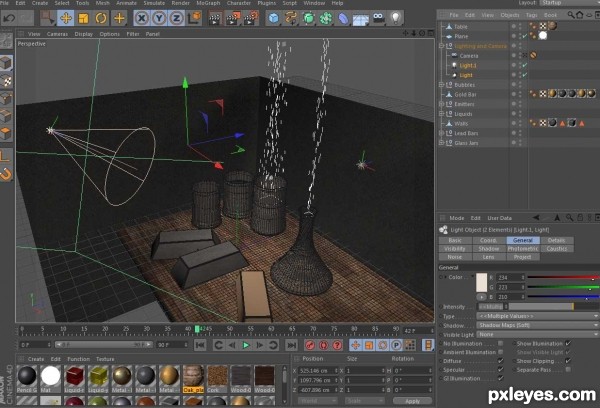Click the Undo arrow in the top toolbar
Screen dimensions: 600x408
click(x=9, y=18)
